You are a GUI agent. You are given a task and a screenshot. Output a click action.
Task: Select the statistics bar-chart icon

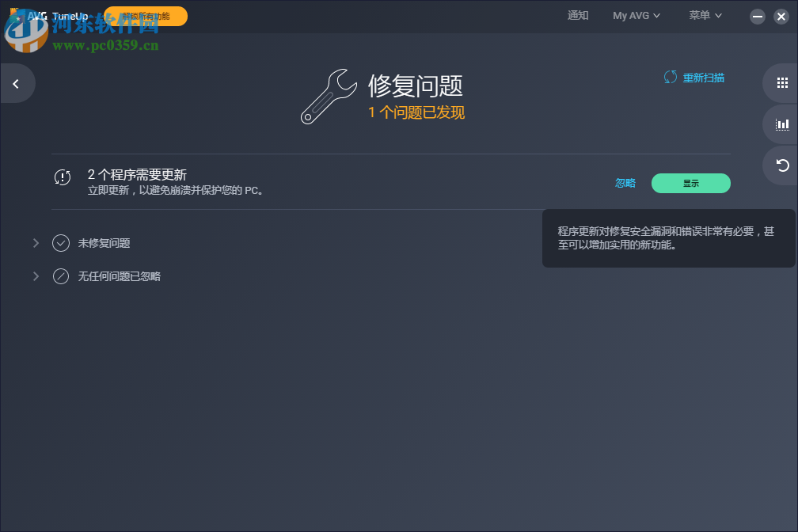pos(782,124)
